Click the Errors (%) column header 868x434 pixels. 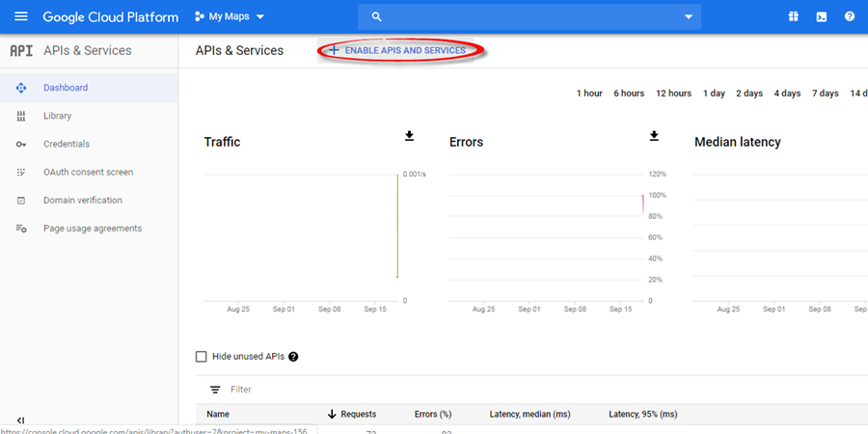(433, 414)
